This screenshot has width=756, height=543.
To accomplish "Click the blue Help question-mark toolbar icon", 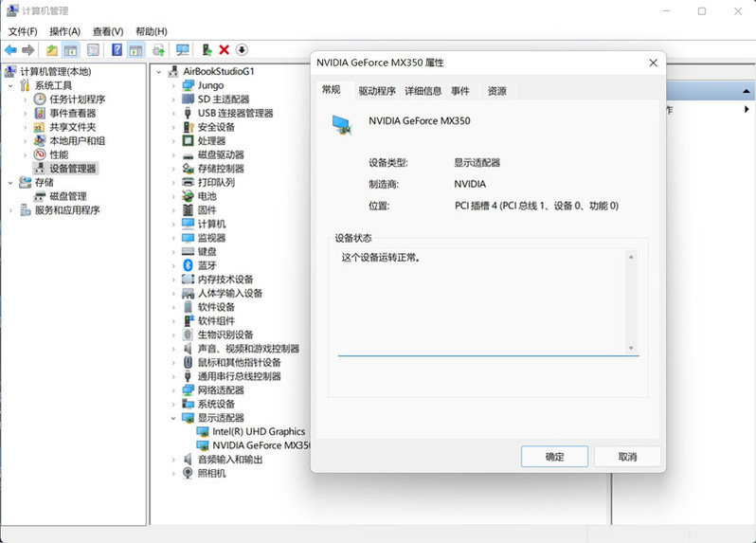I will (x=117, y=49).
